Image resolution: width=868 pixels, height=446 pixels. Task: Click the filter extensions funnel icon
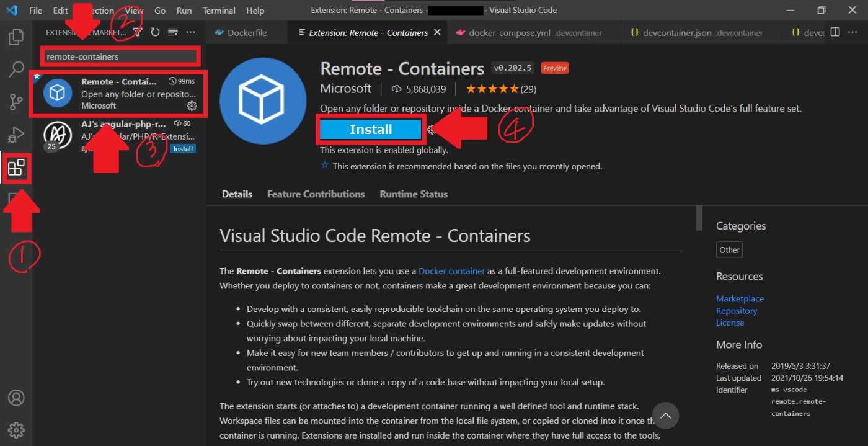[x=138, y=32]
